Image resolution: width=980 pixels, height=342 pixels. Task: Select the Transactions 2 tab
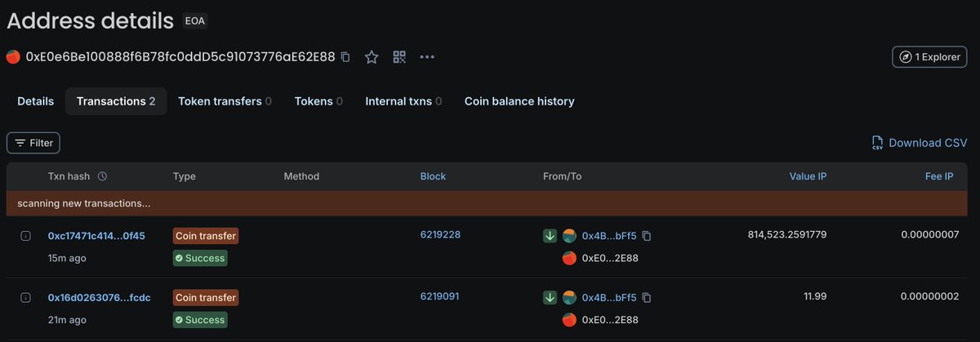pos(116,101)
